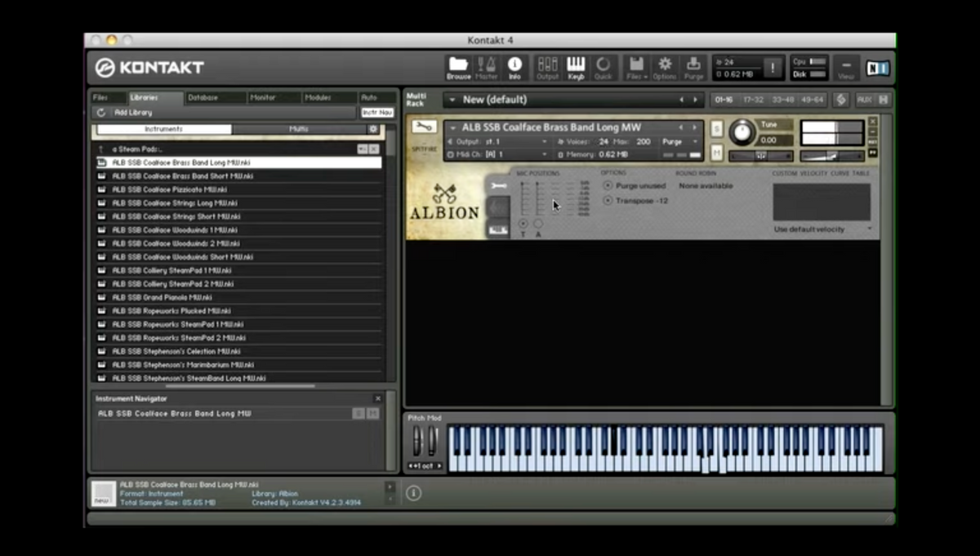The height and width of the screenshot is (556, 980).
Task: Open the New (default) multi rack dropdown
Action: tap(451, 100)
